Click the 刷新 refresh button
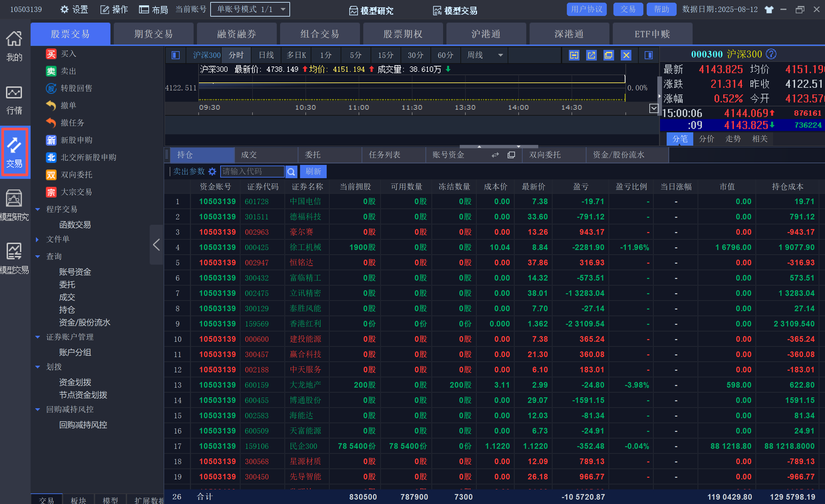 (313, 172)
